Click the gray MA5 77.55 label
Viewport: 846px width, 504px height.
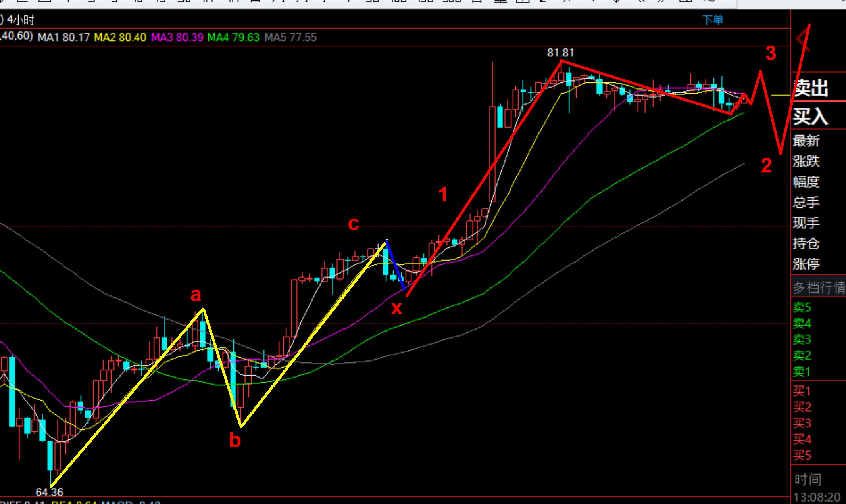(290, 38)
